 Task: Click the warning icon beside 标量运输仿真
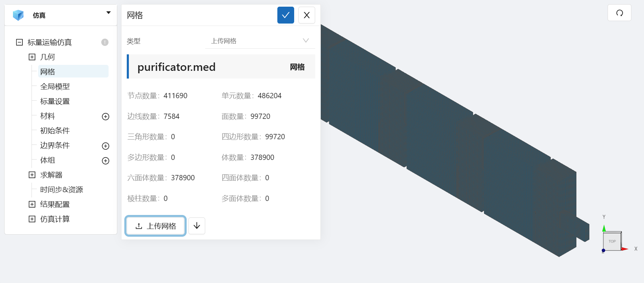(105, 42)
